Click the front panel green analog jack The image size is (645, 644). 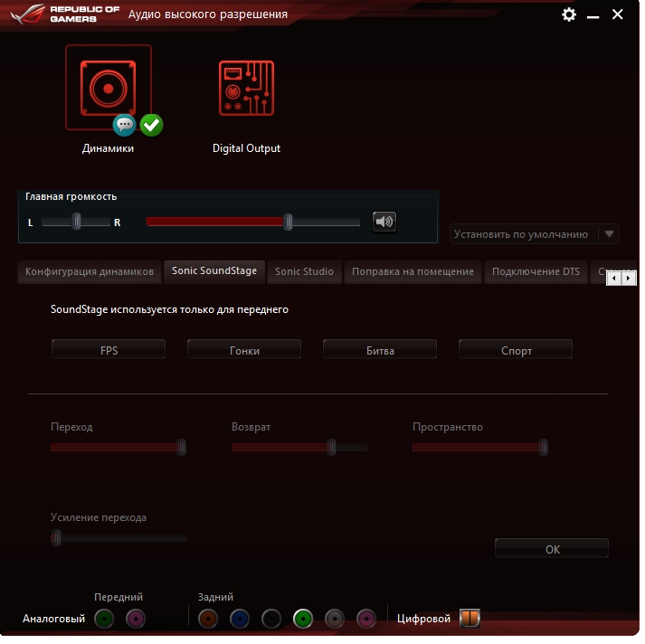104,619
